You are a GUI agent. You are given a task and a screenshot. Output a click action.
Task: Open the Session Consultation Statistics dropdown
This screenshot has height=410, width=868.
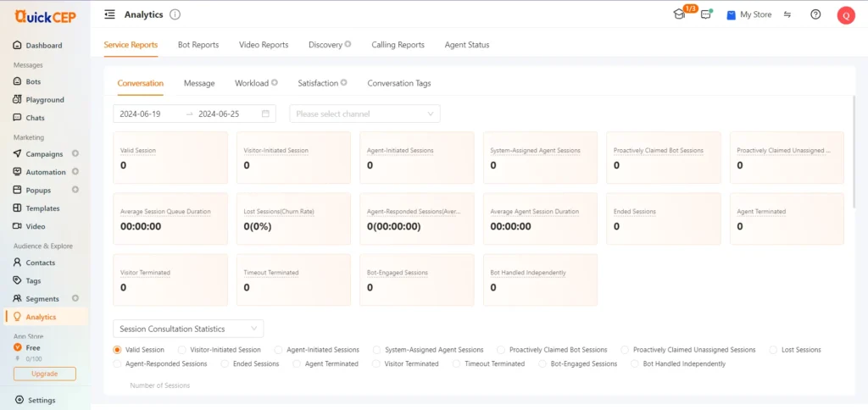188,329
